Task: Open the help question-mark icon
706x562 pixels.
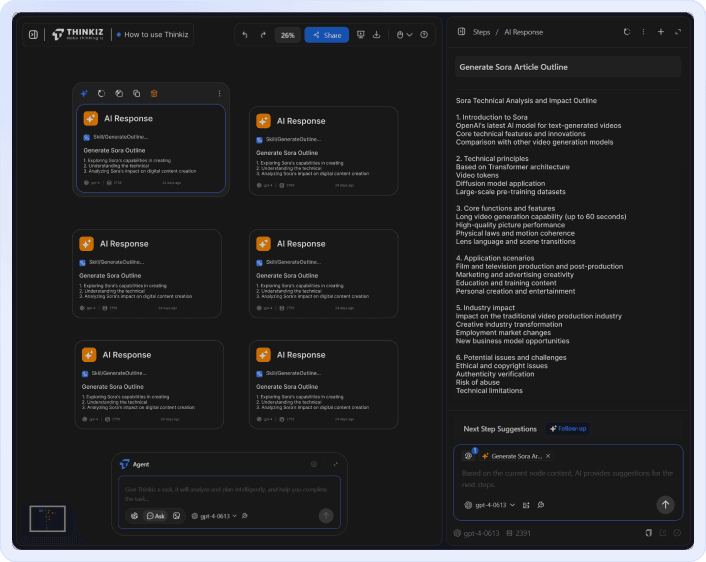Action: [424, 35]
